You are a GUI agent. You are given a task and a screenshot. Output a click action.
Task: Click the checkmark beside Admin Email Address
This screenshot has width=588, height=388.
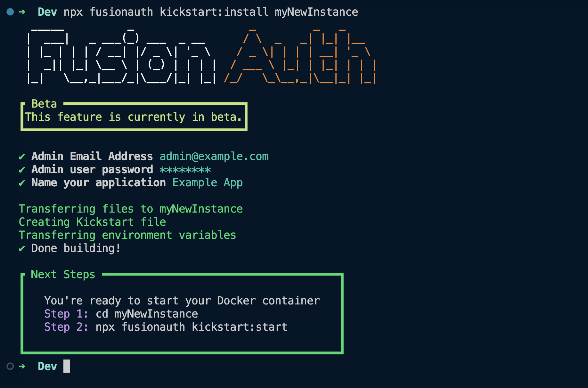pyautogui.click(x=22, y=157)
